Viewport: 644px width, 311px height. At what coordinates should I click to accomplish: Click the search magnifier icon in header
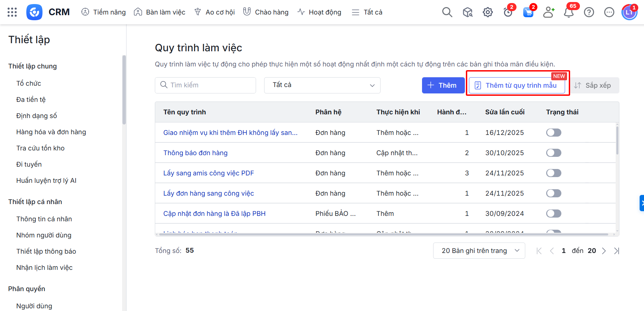tap(447, 12)
